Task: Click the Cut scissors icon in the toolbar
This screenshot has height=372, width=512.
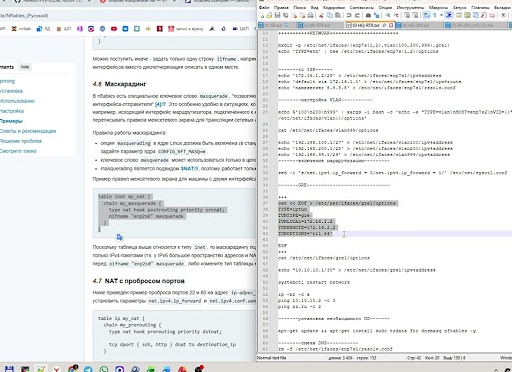Action: click(321, 15)
